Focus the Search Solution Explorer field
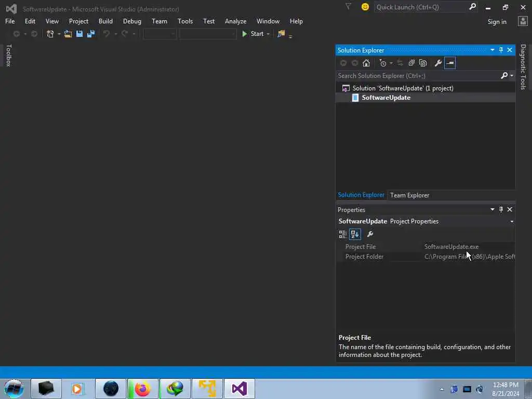The height and width of the screenshot is (399, 532). [418, 76]
